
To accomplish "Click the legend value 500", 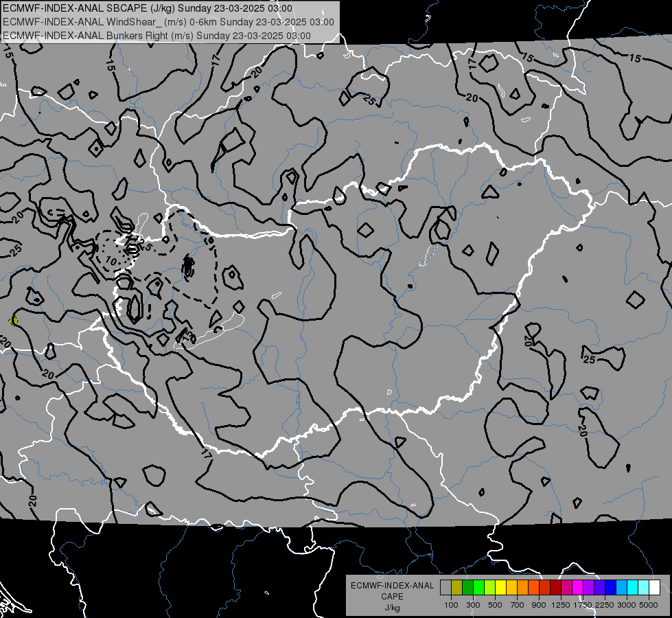I will tap(495, 605).
